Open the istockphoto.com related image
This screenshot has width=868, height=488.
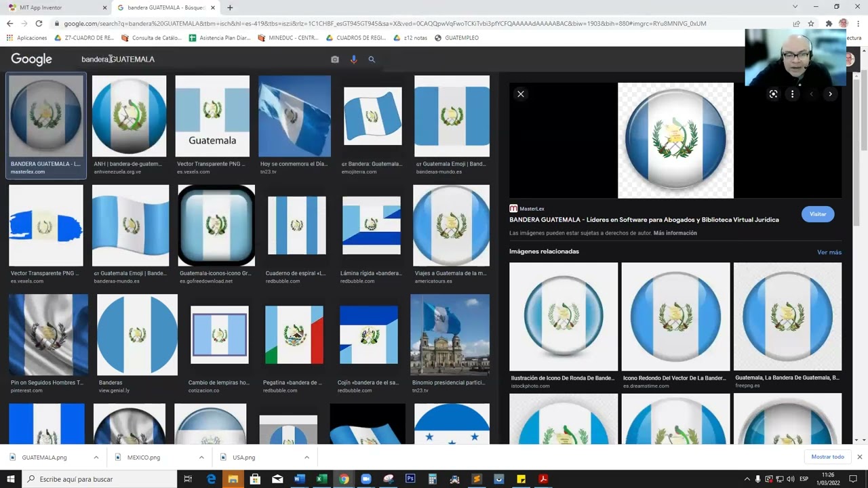[564, 317]
